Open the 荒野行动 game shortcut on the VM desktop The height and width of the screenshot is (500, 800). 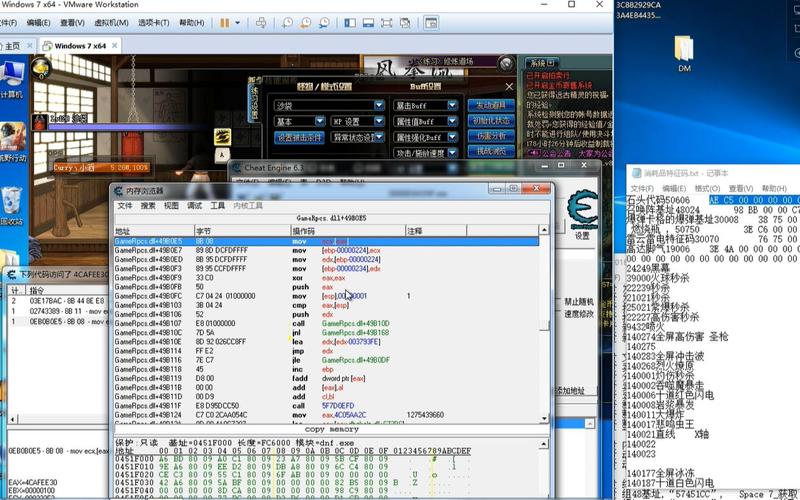13,143
